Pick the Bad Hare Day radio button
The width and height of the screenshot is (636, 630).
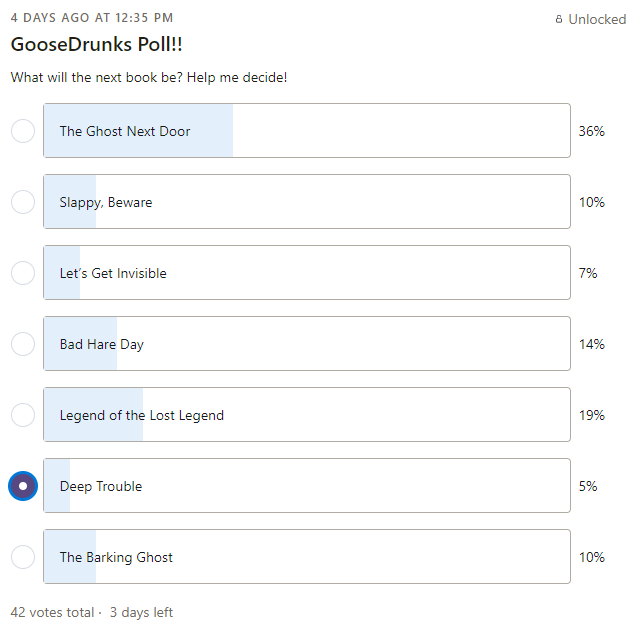click(x=23, y=344)
